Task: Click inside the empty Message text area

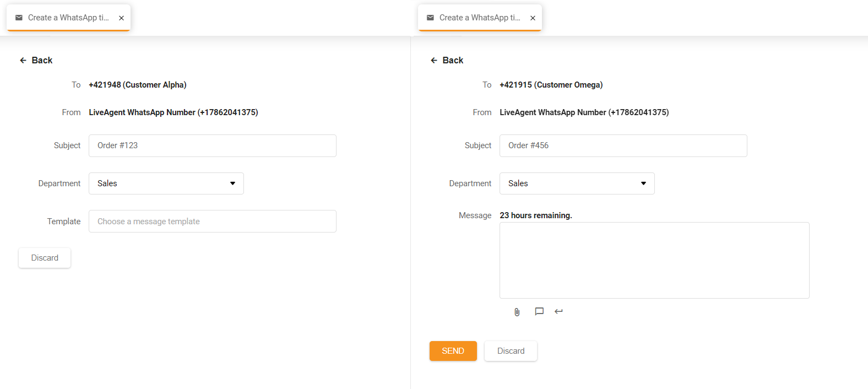Action: click(x=654, y=260)
